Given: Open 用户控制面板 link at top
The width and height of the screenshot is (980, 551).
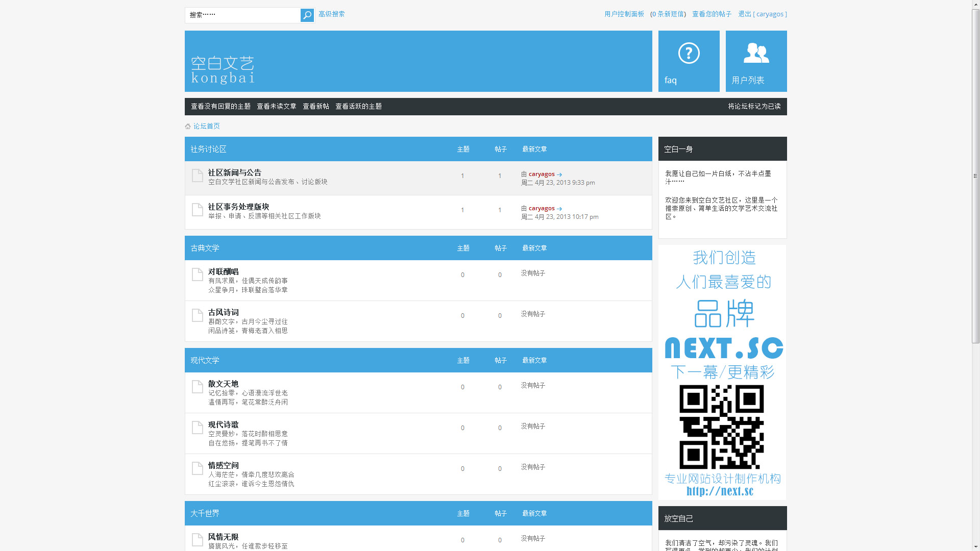Looking at the screenshot, I should click(x=624, y=14).
